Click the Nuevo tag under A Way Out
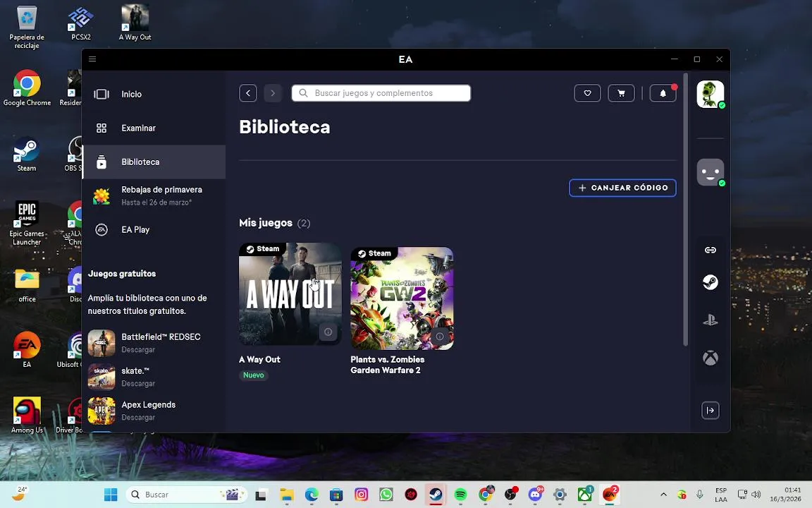 [254, 375]
